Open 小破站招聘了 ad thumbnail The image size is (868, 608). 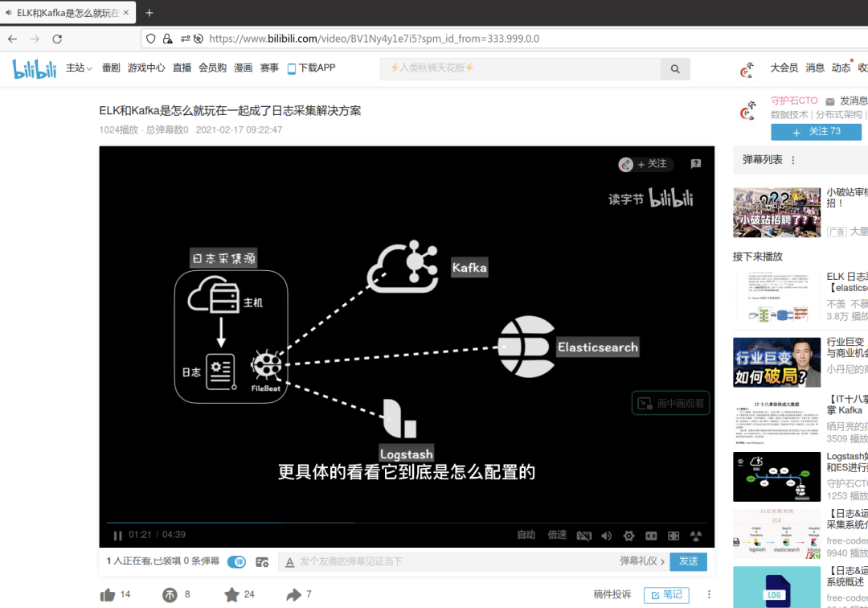pyautogui.click(x=776, y=212)
